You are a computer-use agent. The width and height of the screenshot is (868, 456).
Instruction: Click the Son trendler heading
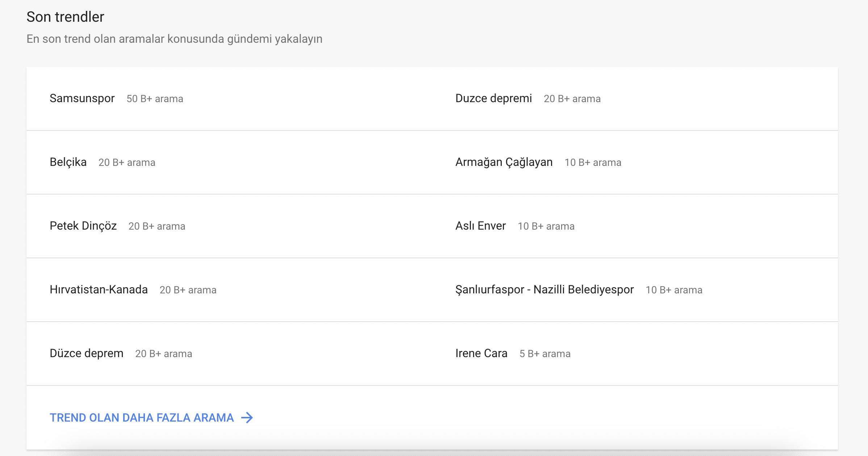pyautogui.click(x=65, y=17)
